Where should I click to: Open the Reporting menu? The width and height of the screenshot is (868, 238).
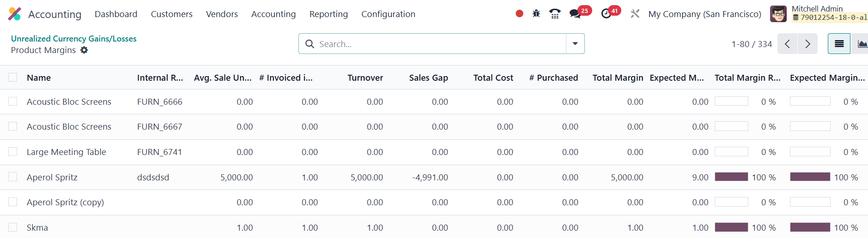(x=328, y=14)
